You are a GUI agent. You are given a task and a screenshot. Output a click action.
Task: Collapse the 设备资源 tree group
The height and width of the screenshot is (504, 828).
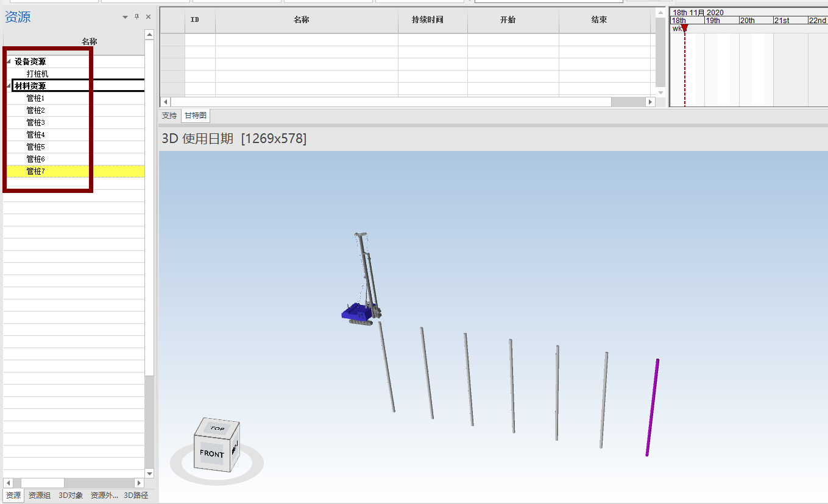click(x=9, y=61)
